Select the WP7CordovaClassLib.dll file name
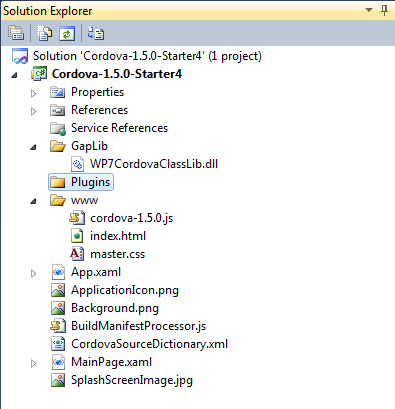 pos(154,164)
